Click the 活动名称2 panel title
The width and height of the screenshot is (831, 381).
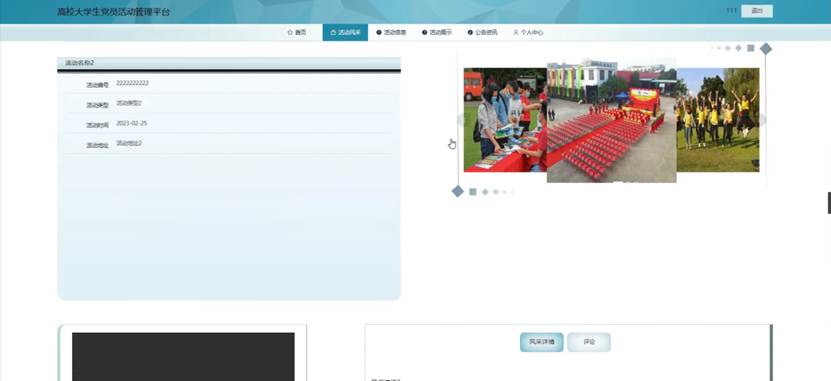point(79,63)
